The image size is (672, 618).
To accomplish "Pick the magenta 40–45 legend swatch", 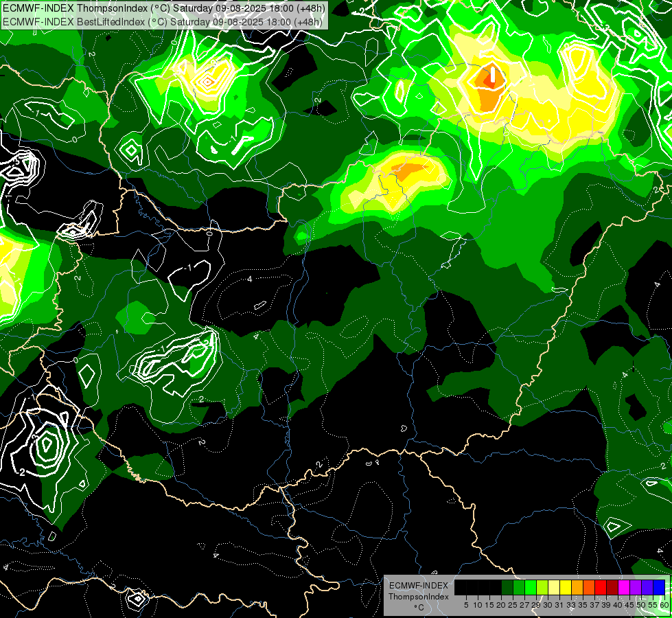I will [x=624, y=587].
